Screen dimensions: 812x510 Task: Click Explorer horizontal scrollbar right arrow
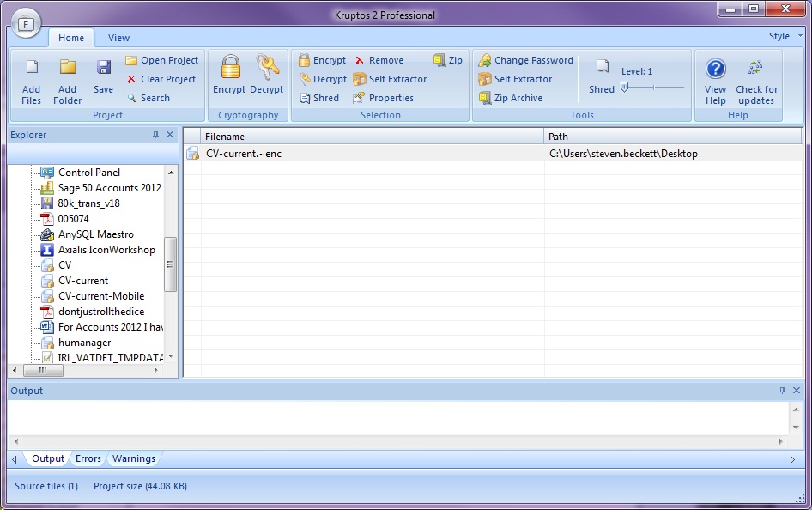(x=156, y=370)
